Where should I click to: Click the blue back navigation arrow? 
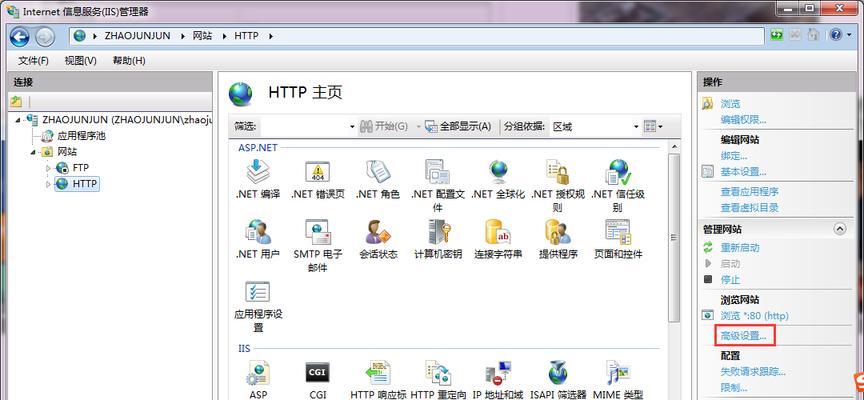point(20,36)
